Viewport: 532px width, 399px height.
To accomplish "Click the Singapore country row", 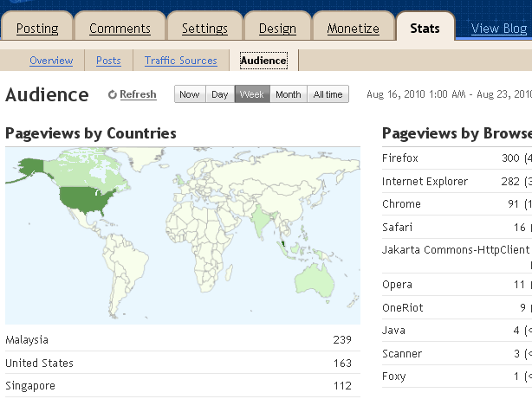I will point(183,385).
